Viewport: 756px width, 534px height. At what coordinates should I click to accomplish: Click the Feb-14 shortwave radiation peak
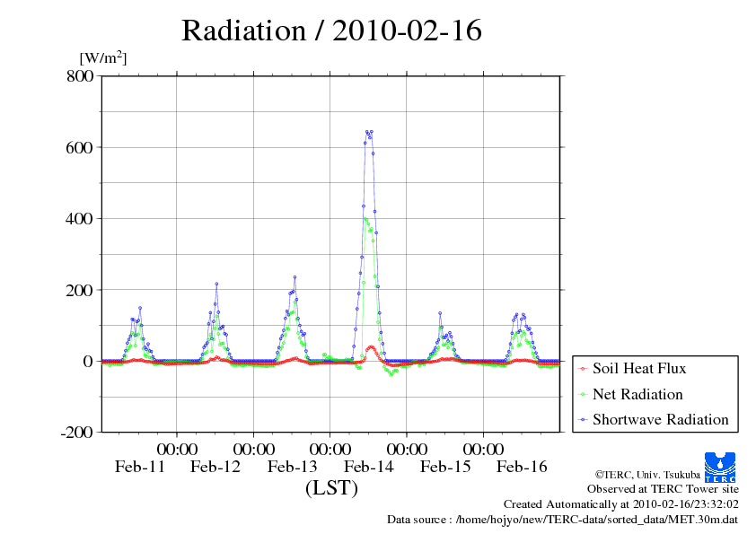click(369, 132)
